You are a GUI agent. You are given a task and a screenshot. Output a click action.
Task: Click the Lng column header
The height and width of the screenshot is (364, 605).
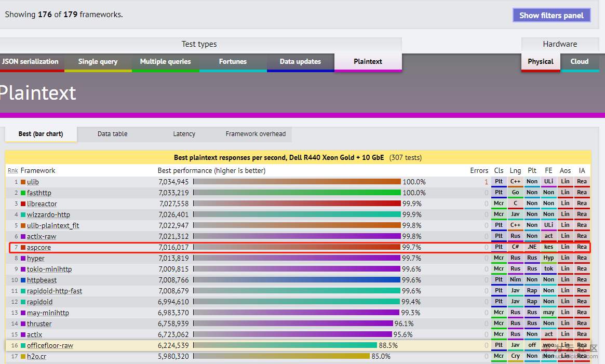(x=516, y=171)
